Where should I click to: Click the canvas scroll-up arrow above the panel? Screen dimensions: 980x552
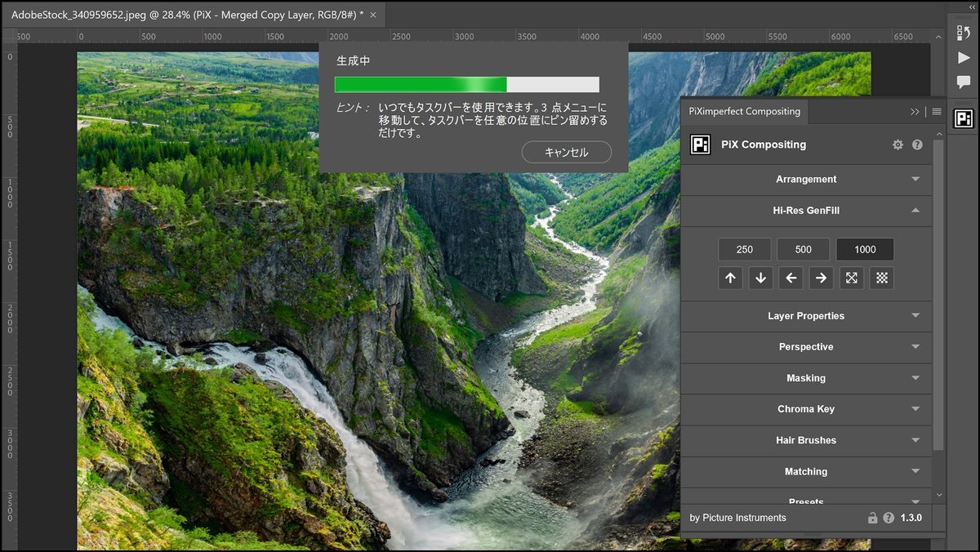938,36
